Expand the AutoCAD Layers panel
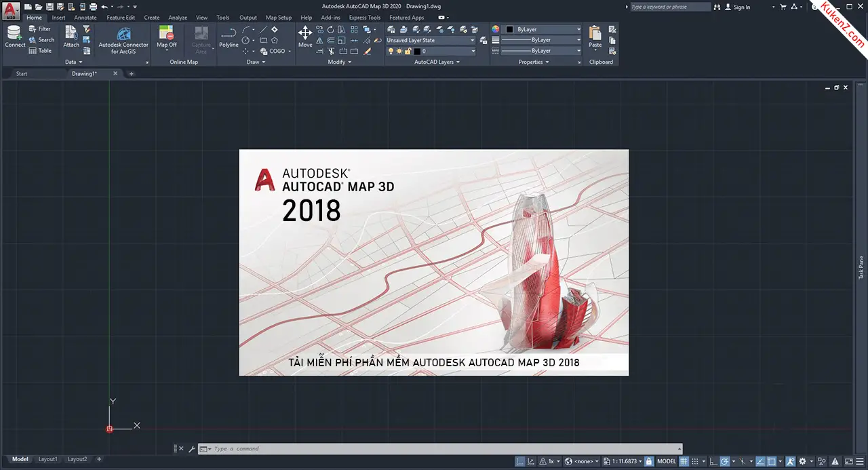This screenshot has width=868, height=470. (x=437, y=62)
